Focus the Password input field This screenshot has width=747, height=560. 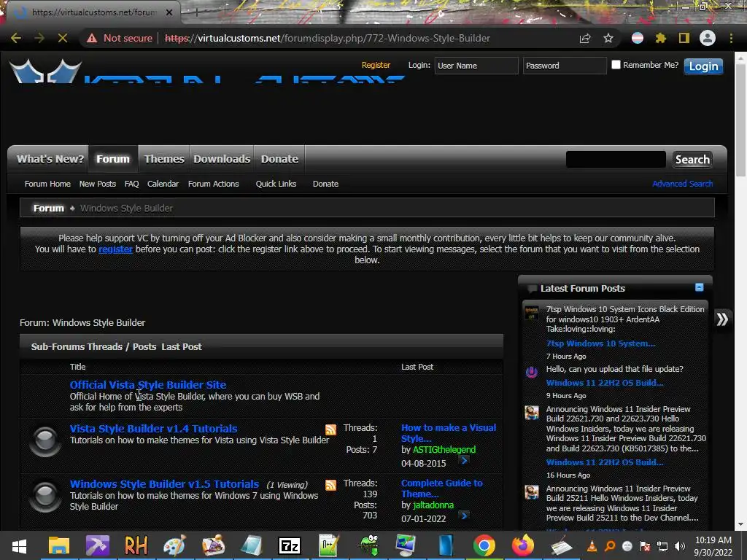point(564,66)
